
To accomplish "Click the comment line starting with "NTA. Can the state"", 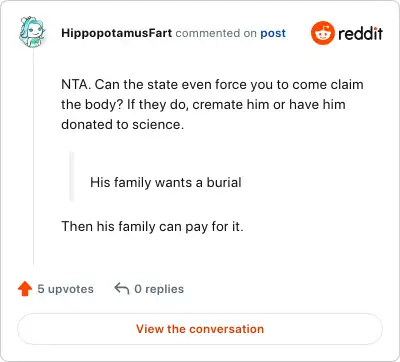I will 212,85.
